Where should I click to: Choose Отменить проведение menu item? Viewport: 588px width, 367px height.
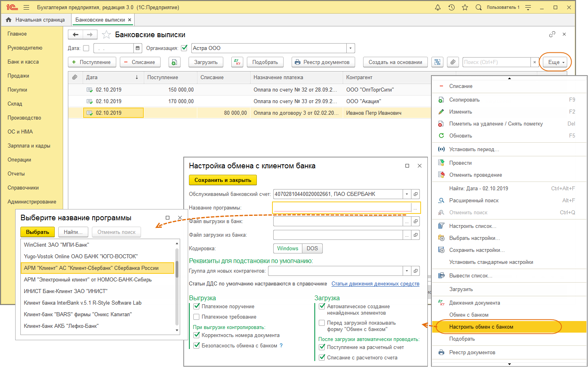point(509,175)
